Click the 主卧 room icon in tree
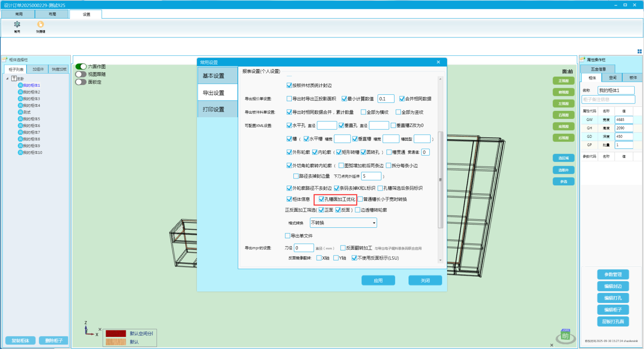The width and height of the screenshot is (644, 349). (14, 79)
